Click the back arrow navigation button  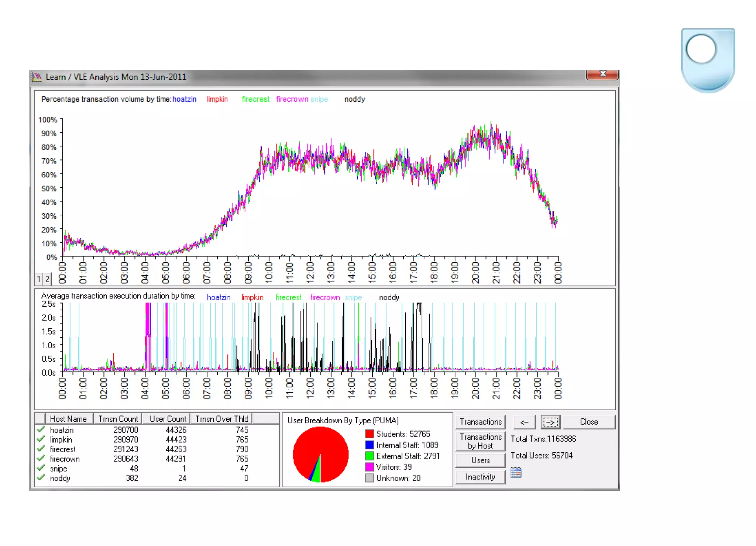click(525, 422)
